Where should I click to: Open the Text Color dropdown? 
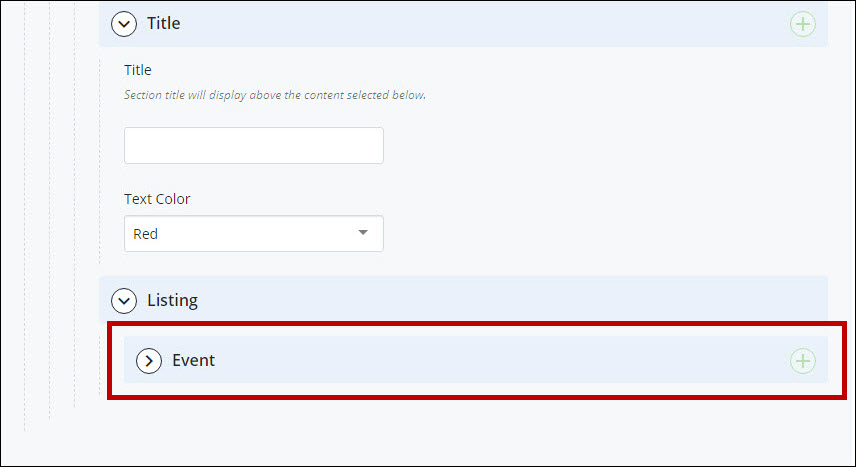254,234
